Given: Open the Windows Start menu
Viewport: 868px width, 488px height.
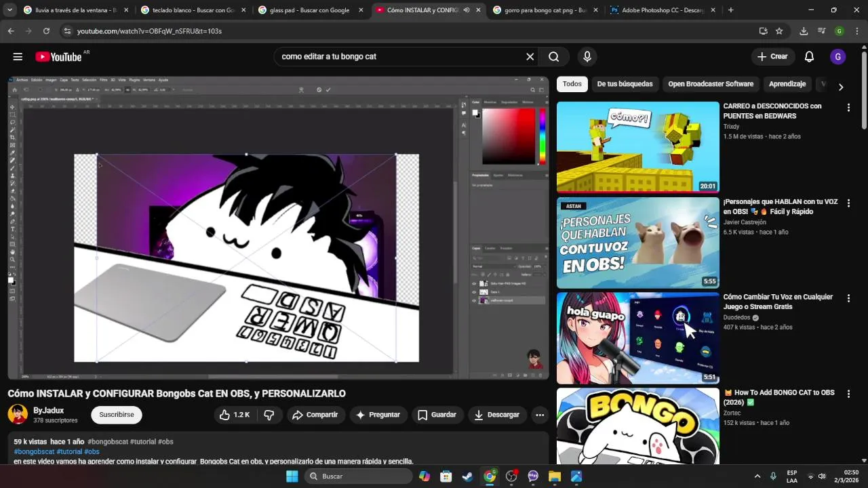Looking at the screenshot, I should click(292, 476).
